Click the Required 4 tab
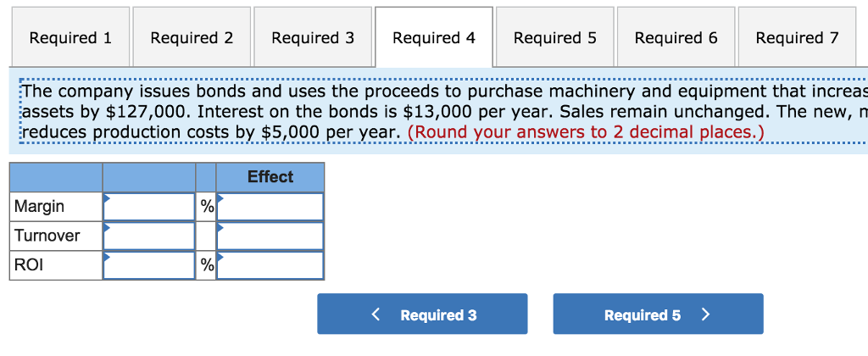This screenshot has width=868, height=356. click(x=434, y=38)
